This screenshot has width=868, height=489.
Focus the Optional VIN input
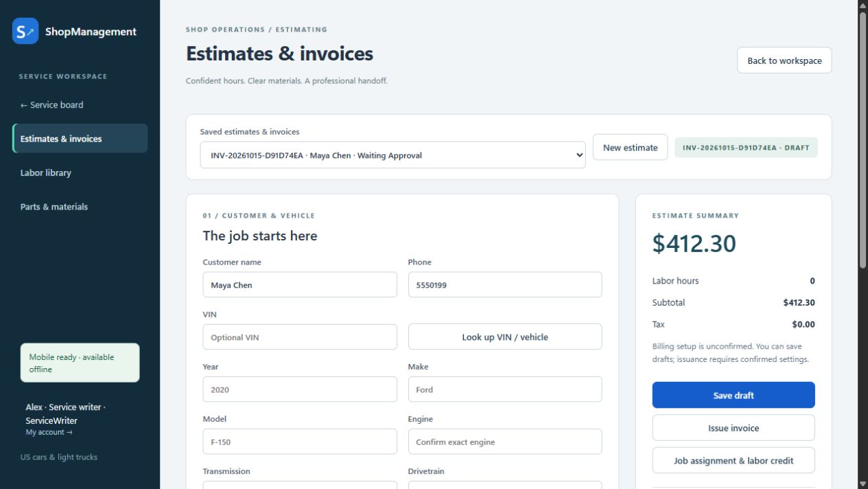(300, 337)
